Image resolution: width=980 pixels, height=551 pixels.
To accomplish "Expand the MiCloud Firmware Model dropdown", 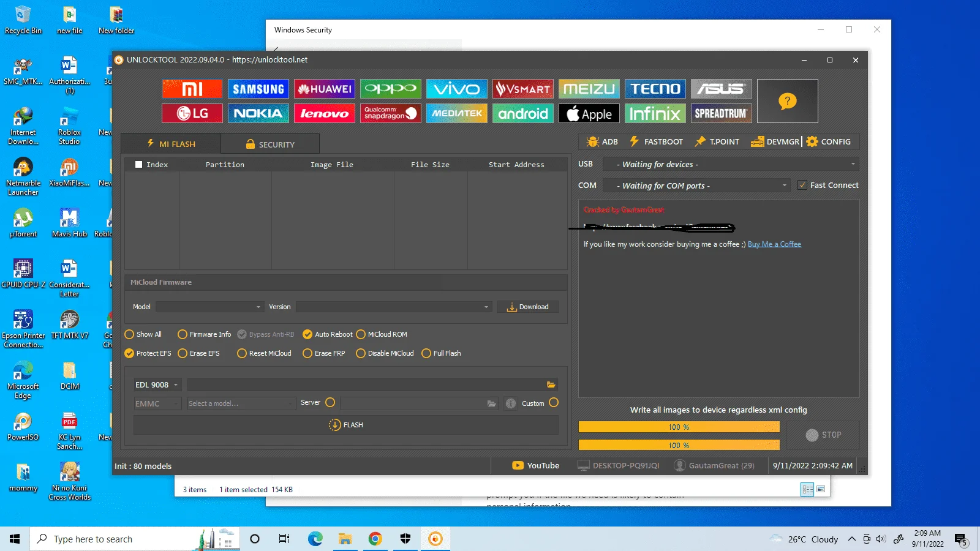I will tap(209, 307).
